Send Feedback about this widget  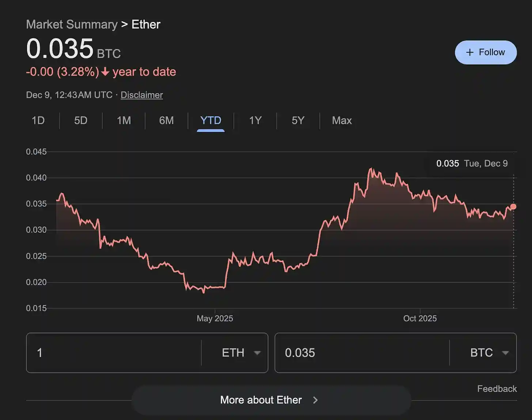coord(497,389)
